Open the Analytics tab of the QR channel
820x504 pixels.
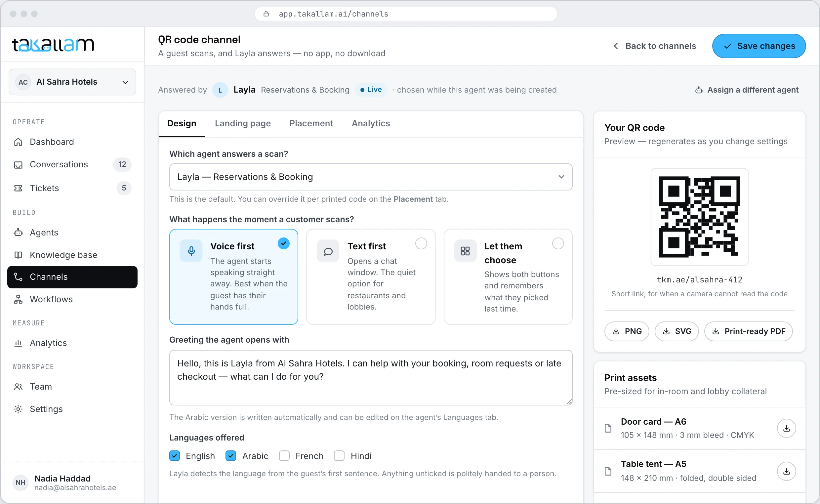[x=371, y=123]
